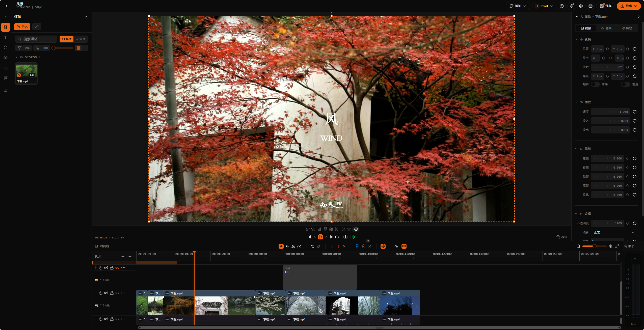Viewport: 644px width, 330px height.
Task: Click the green lightning bolt icon
Action: 354,237
